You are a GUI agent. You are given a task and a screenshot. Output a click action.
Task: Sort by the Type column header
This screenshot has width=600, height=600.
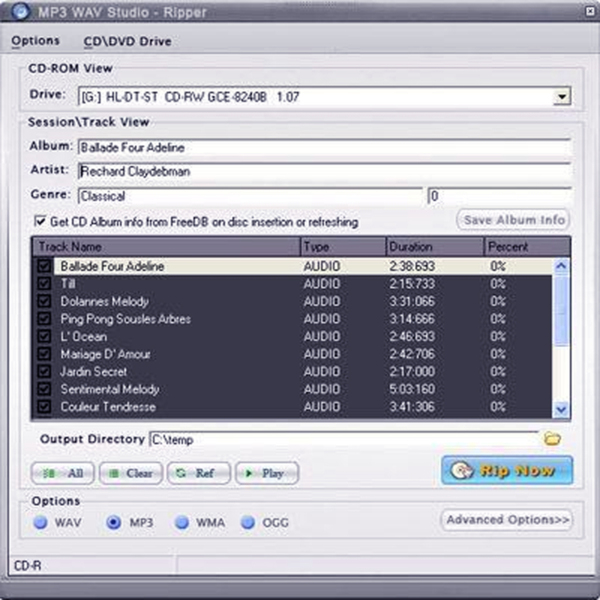point(343,247)
